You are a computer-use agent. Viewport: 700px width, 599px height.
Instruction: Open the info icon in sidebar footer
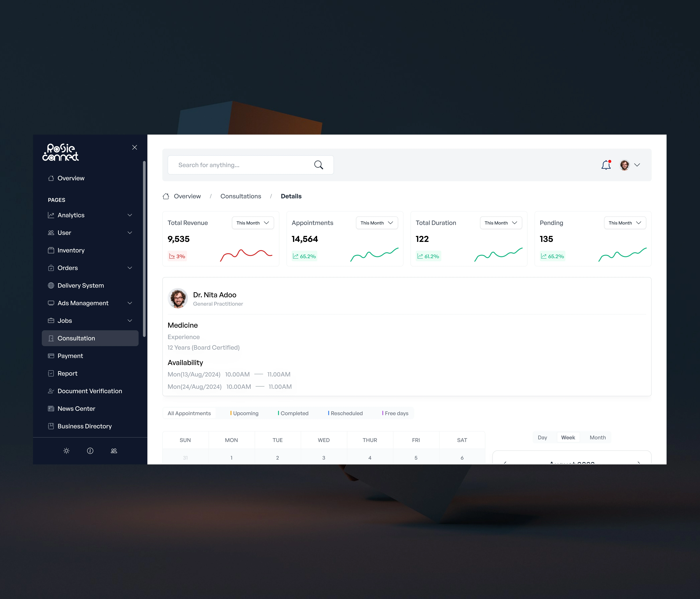[x=90, y=451]
